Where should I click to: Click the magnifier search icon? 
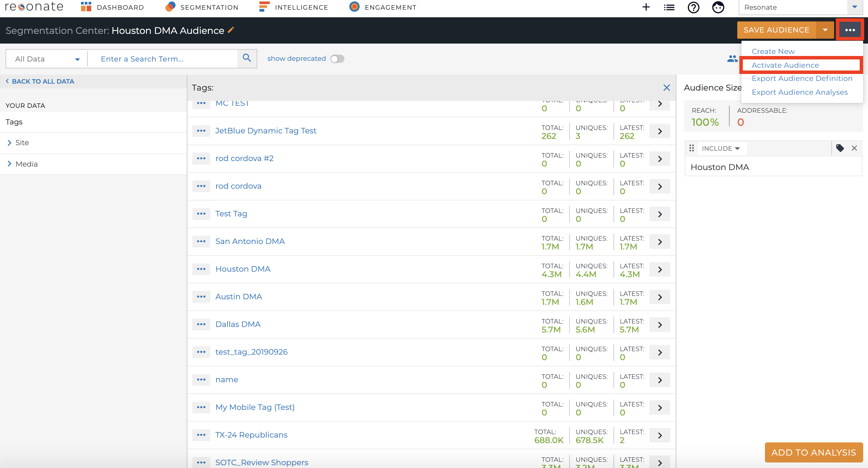coord(247,58)
